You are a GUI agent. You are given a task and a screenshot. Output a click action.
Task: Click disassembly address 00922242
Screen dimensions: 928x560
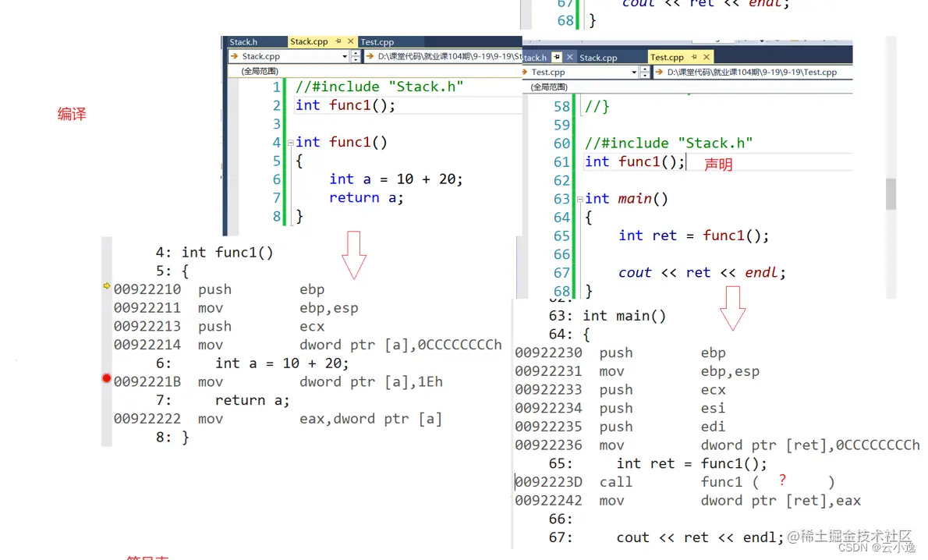click(549, 500)
